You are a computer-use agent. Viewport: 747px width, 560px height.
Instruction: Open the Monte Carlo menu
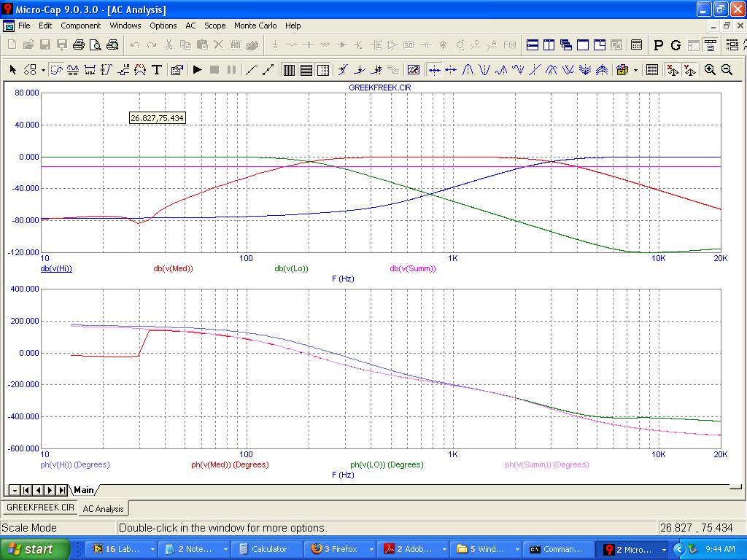pos(255,26)
